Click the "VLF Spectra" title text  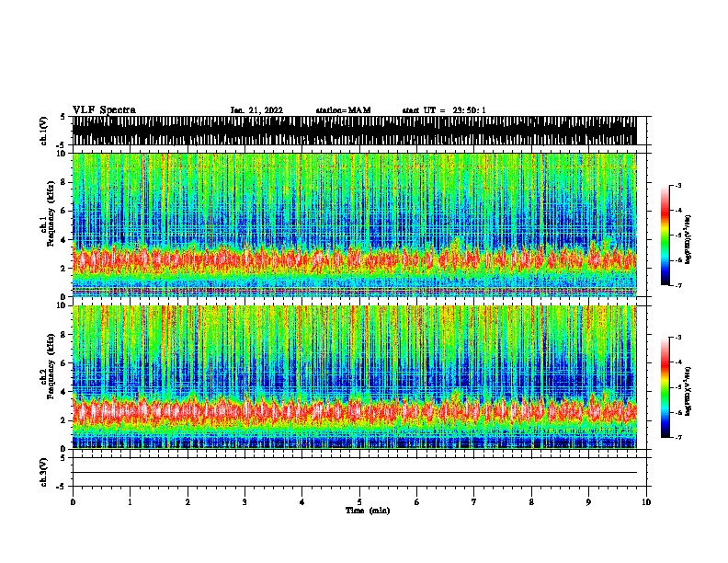tap(104, 110)
